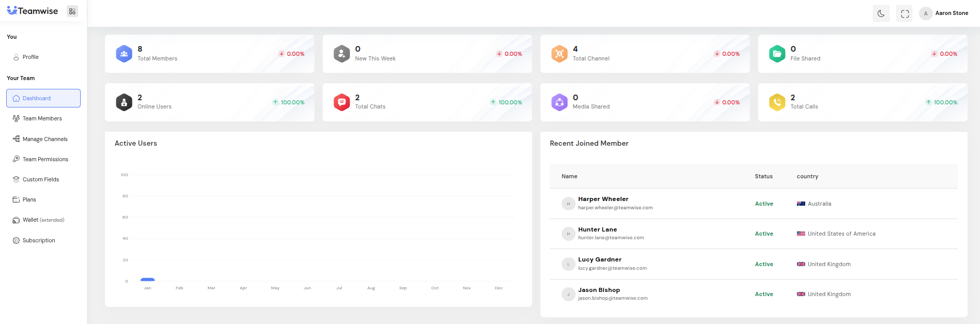This screenshot has height=324, width=980.
Task: Enter fullscreen mode via header icon
Action: pyautogui.click(x=904, y=13)
